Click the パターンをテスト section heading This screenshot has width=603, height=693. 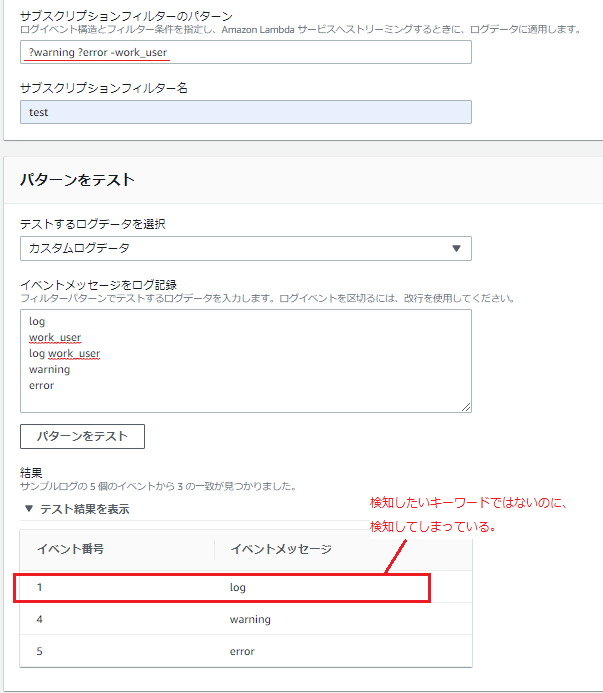point(77,180)
